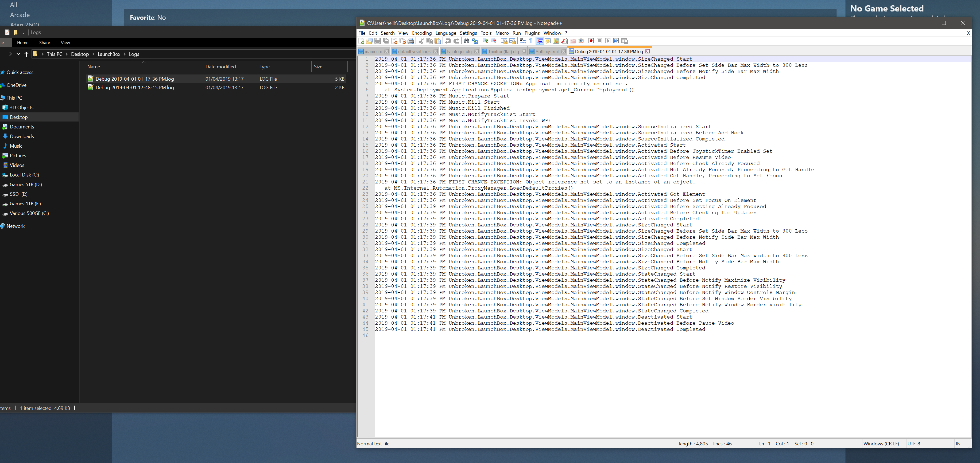Click the Close document icon in Notepad++ toolbar

(x=394, y=41)
